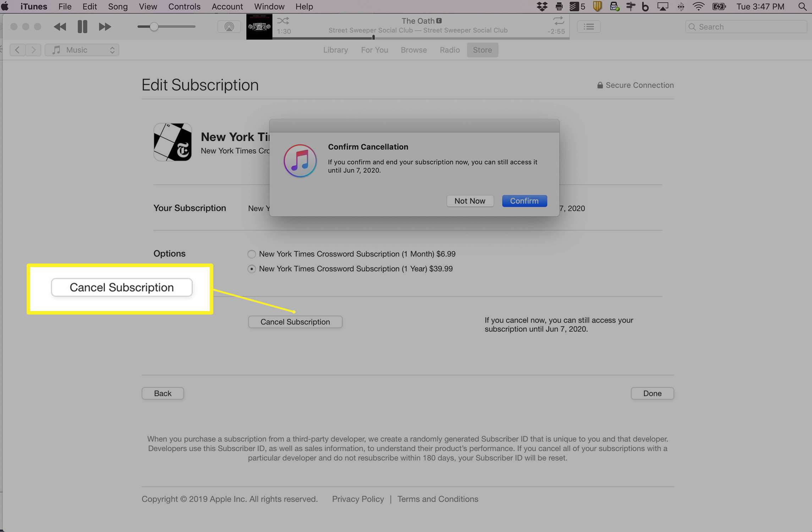Image resolution: width=812 pixels, height=532 pixels.
Task: Open the Up Next list icon
Action: 589,27
